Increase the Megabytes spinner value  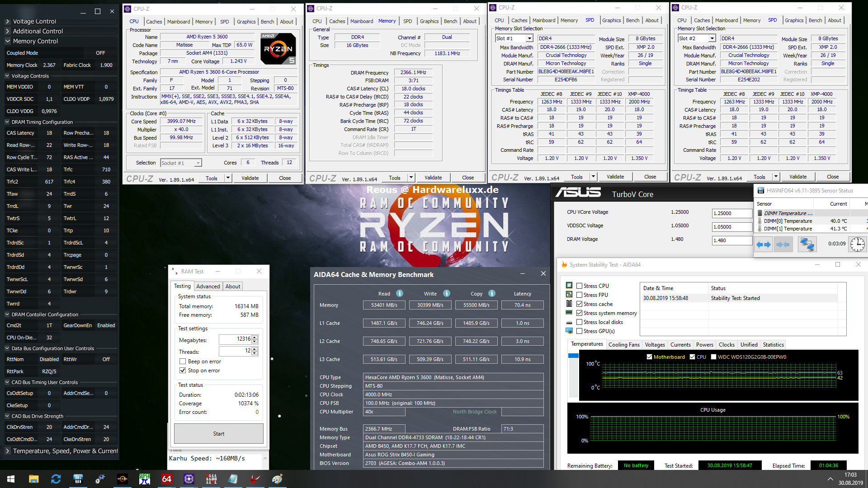pos(255,337)
